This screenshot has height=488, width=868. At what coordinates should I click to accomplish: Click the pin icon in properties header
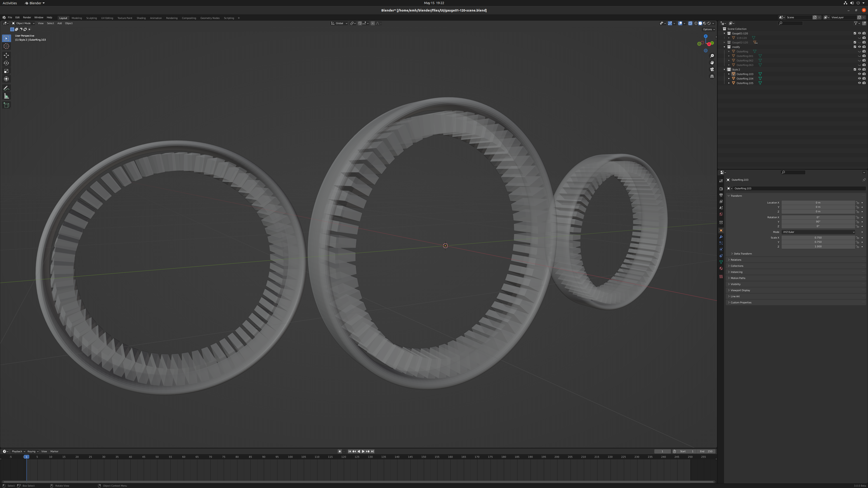pos(864,180)
